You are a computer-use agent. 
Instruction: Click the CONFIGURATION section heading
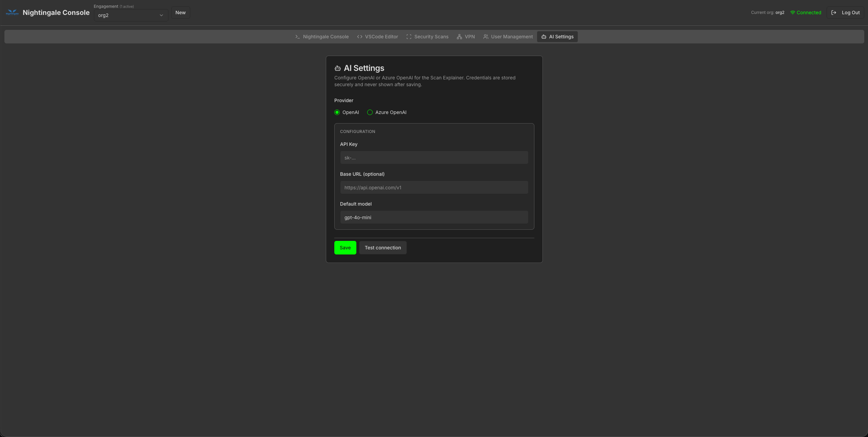[x=357, y=131]
